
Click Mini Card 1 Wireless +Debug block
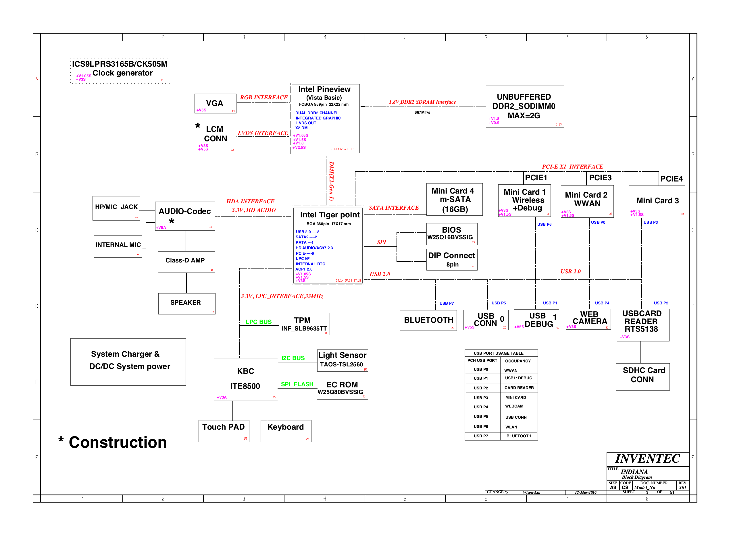(x=525, y=201)
